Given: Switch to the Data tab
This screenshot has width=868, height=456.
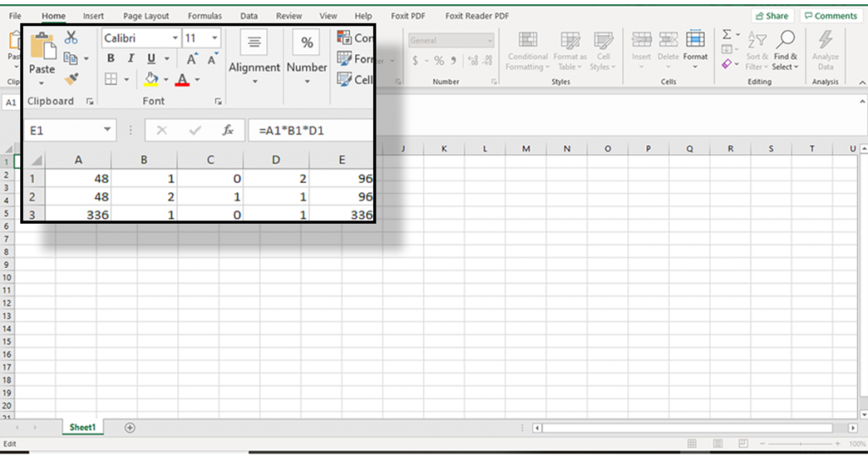Looking at the screenshot, I should 248,16.
